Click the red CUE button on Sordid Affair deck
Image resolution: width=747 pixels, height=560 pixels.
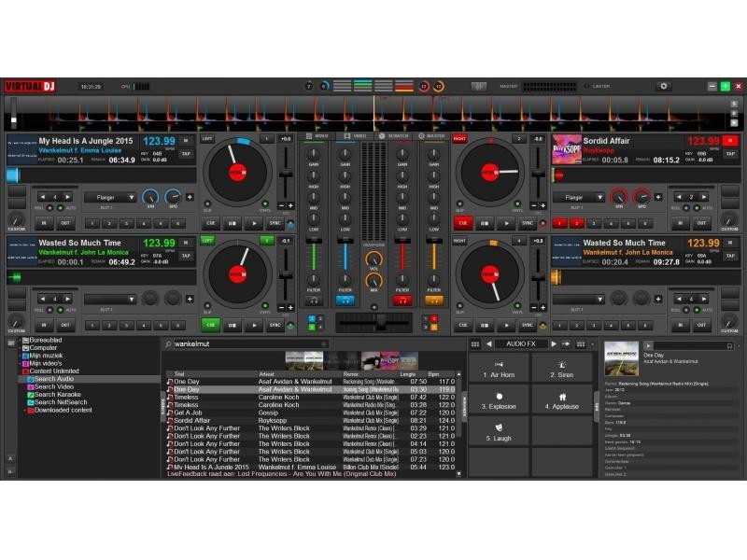(x=462, y=223)
